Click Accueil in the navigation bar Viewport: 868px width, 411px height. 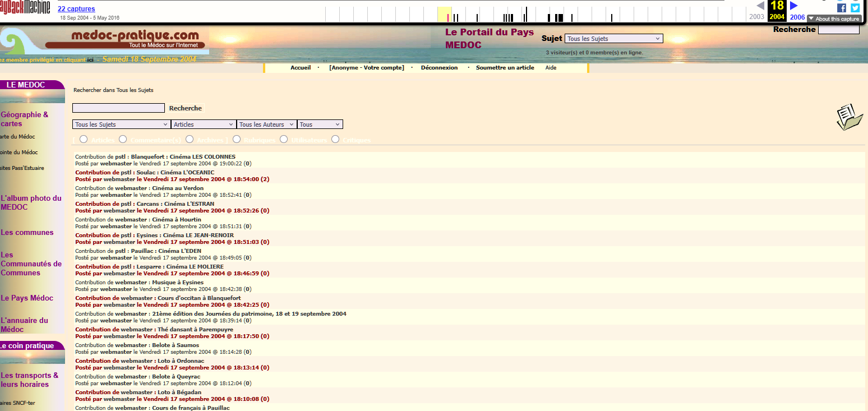301,68
